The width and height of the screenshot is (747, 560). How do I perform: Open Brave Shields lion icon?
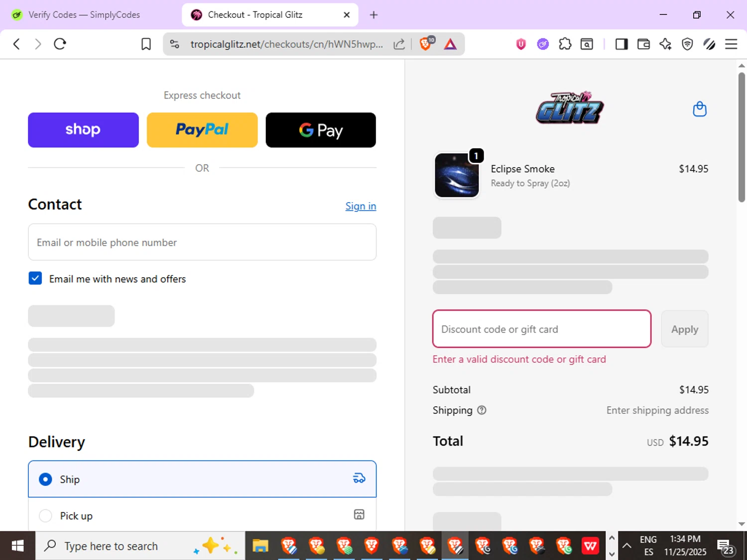pyautogui.click(x=426, y=44)
